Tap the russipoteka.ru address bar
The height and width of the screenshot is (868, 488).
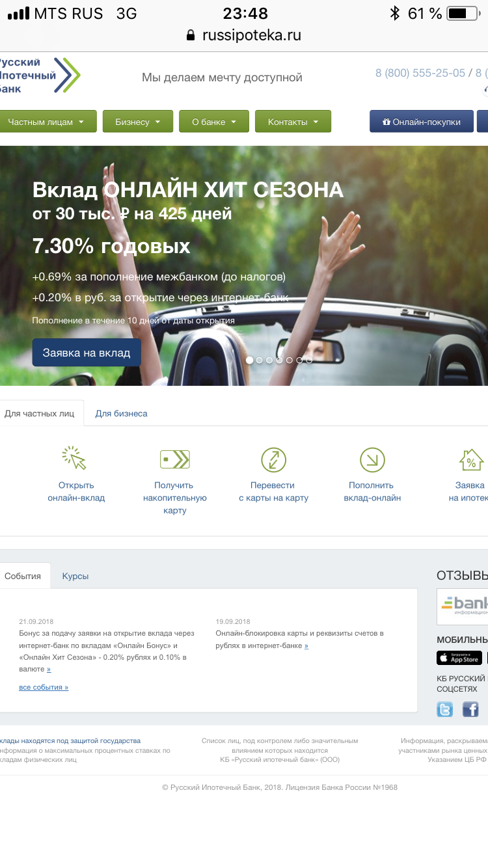244,36
